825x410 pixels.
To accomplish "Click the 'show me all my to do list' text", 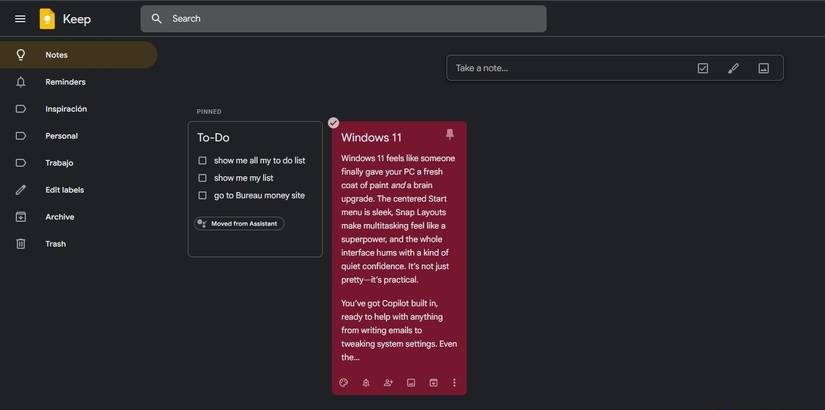I will pos(259,161).
